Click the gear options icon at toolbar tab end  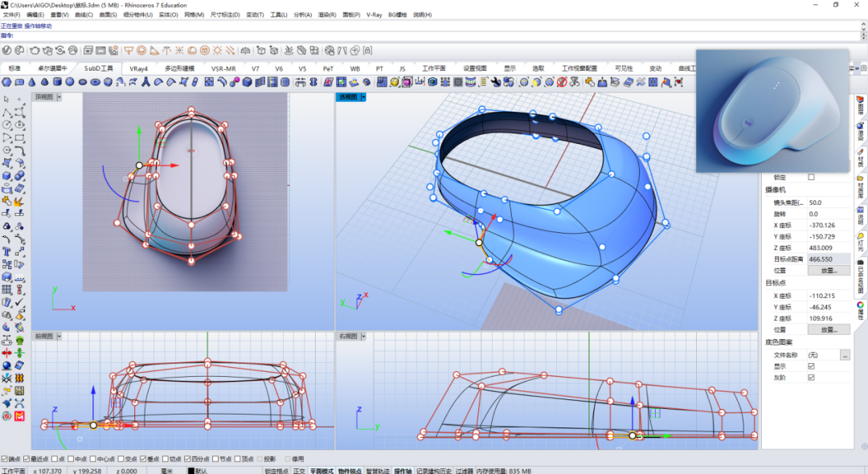click(863, 68)
